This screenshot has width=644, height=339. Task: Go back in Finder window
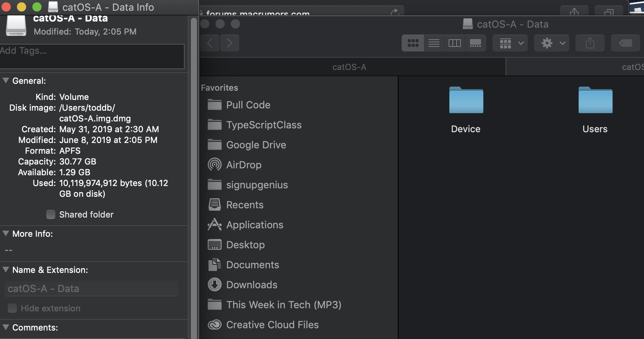pyautogui.click(x=210, y=43)
